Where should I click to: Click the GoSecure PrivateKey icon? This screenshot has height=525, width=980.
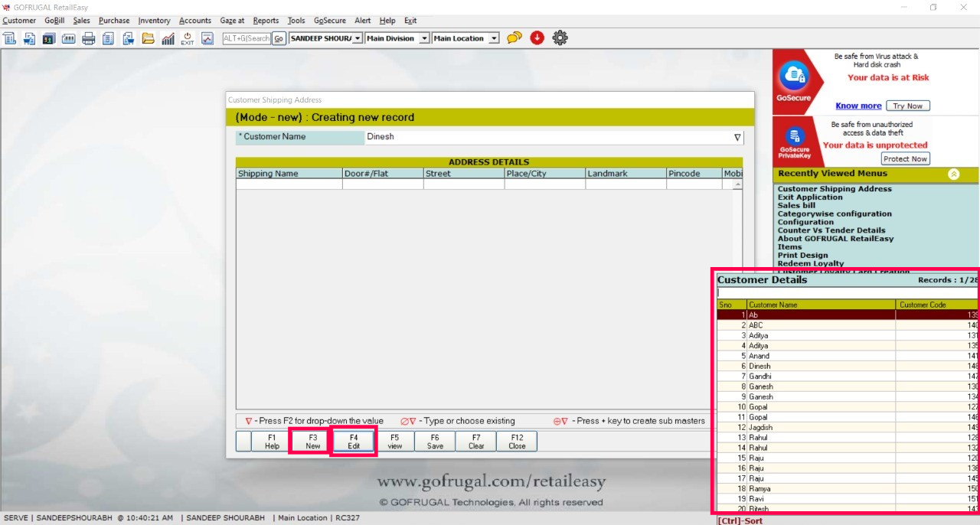pos(794,137)
